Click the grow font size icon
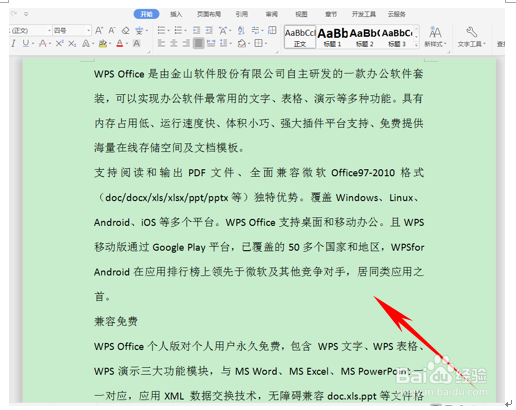This screenshot has height=410, width=516. [99, 31]
